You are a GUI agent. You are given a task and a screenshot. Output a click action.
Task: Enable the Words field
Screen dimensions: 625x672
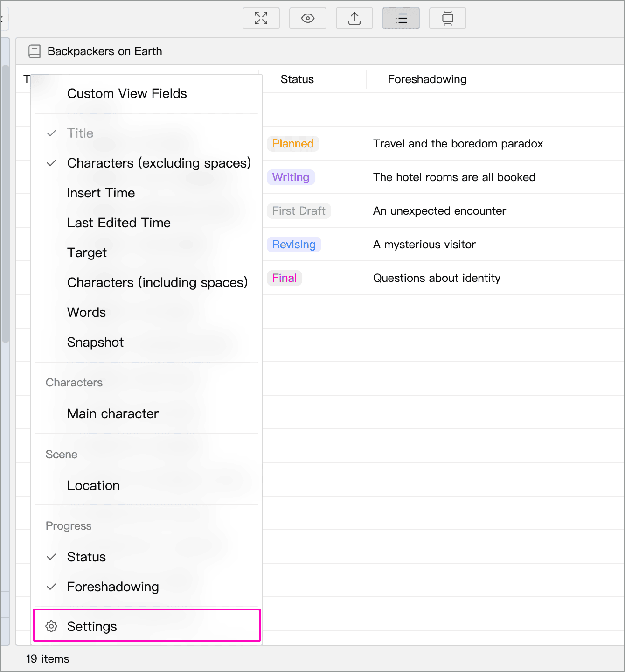coord(146,312)
